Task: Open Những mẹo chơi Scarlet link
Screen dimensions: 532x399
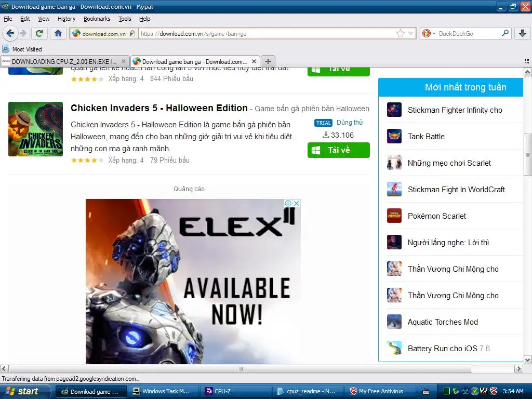Action: point(449,163)
